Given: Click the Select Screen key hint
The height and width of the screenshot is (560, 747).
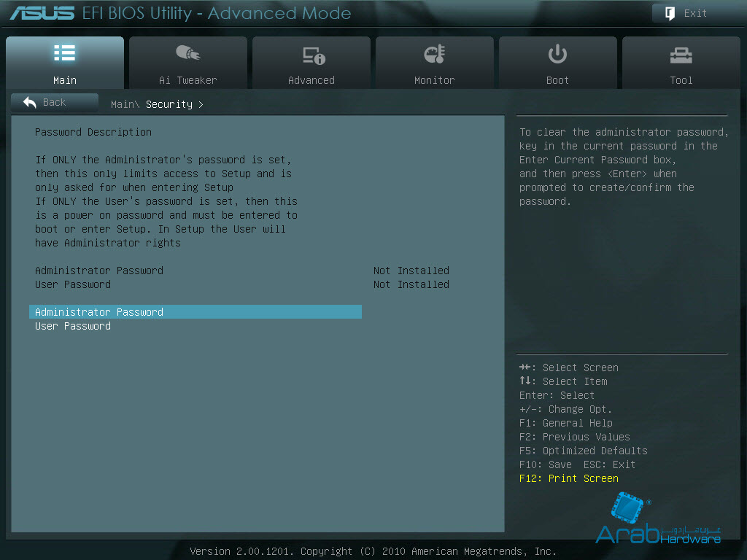Looking at the screenshot, I should 569,367.
